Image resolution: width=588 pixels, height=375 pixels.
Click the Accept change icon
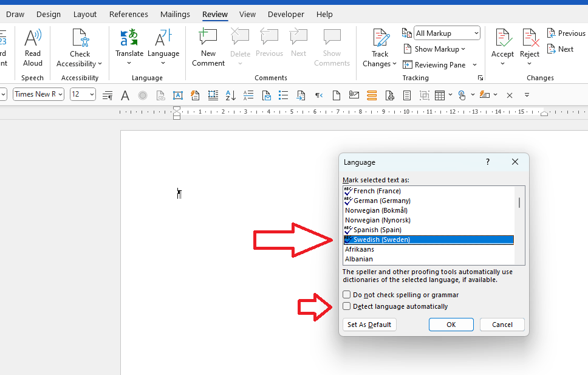[x=502, y=38]
